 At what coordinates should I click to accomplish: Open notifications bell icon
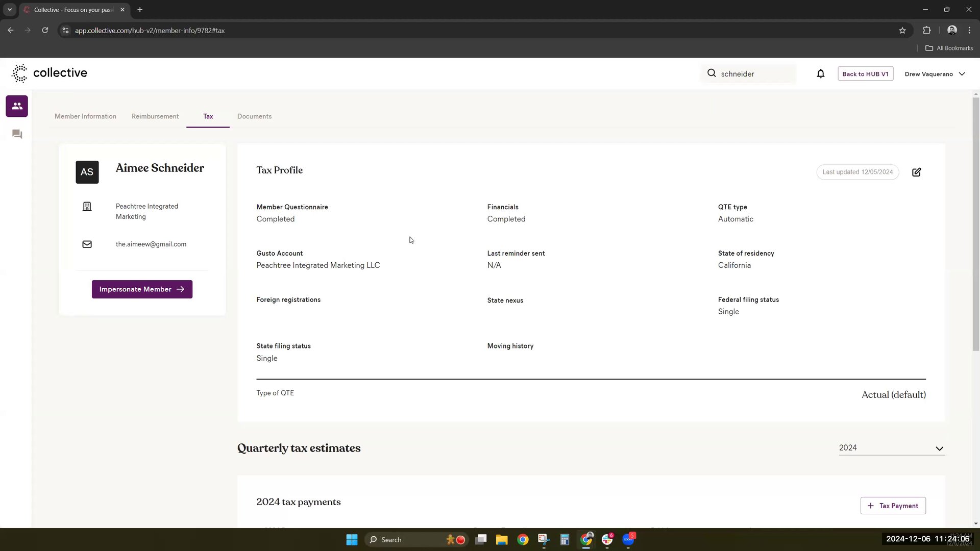click(820, 74)
